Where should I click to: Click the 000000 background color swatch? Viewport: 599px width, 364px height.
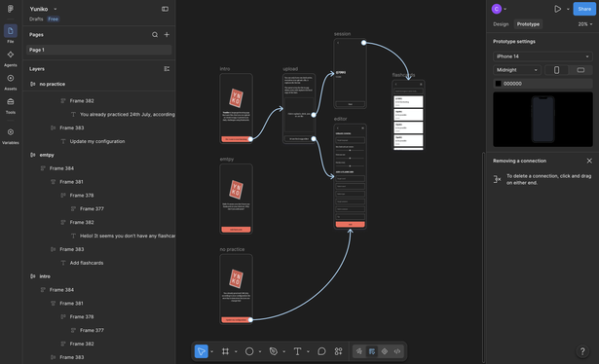[x=498, y=84]
